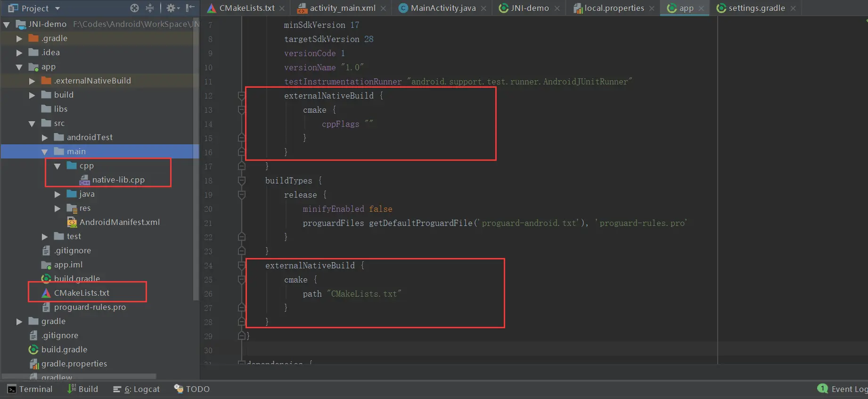Click the collapse all icon in Project panel
868x399 pixels.
[x=150, y=8]
